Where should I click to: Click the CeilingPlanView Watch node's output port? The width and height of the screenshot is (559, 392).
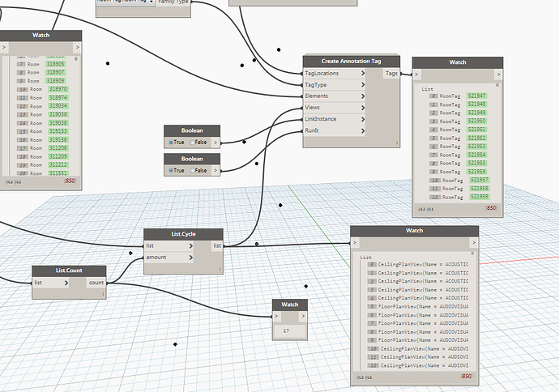point(474,243)
